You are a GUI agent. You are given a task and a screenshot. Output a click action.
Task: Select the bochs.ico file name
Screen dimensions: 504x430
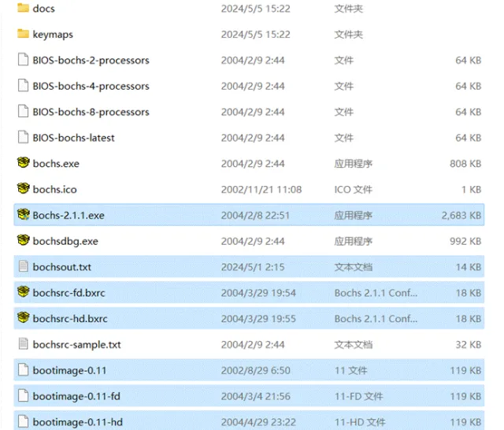54,190
